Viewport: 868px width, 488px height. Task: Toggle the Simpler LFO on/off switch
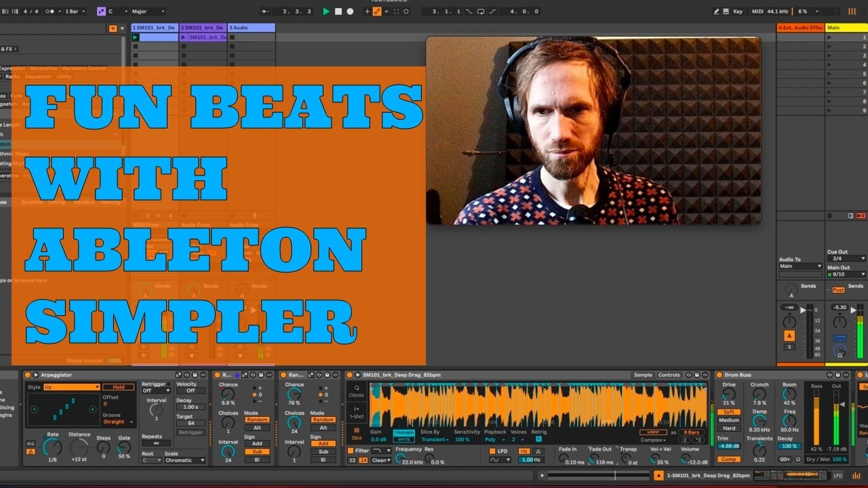click(492, 451)
